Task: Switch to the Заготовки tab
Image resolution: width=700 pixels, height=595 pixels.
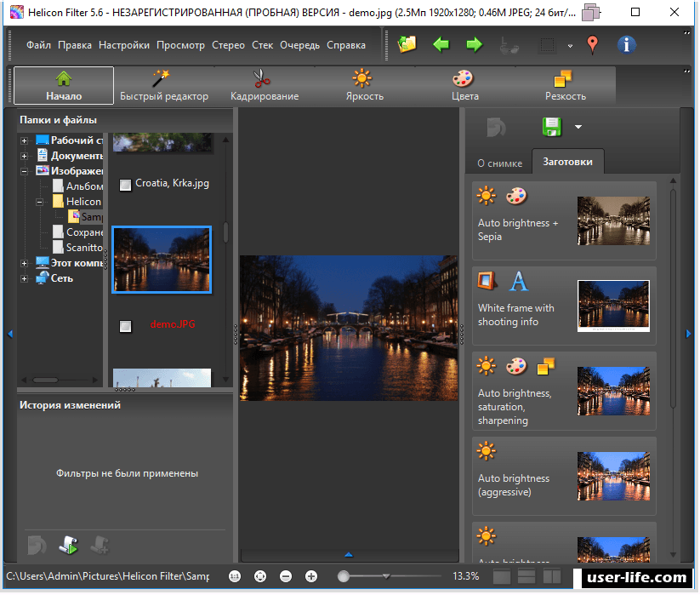Action: click(x=567, y=162)
